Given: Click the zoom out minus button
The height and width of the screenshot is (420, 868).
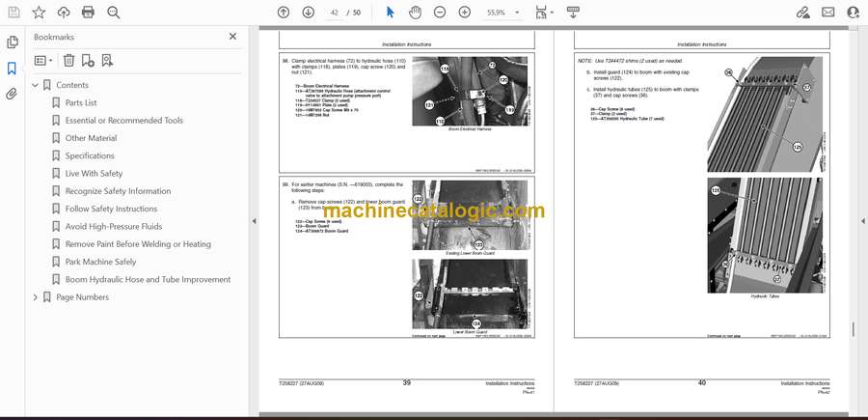Looking at the screenshot, I should pyautogui.click(x=440, y=13).
